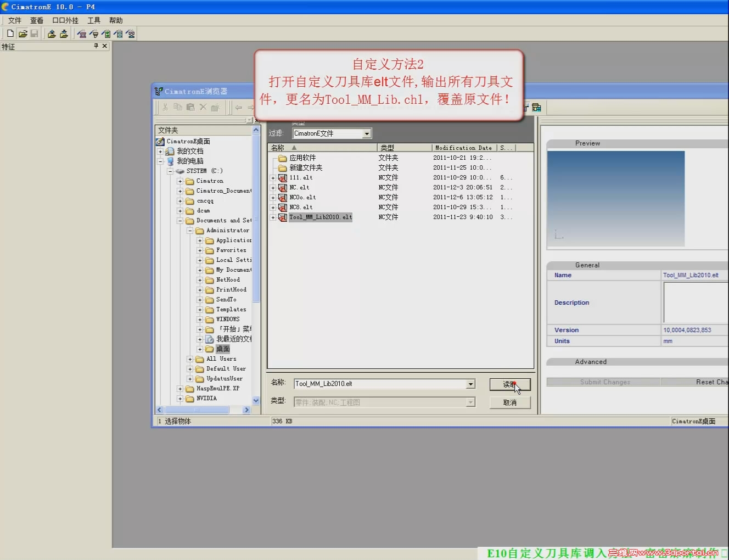The height and width of the screenshot is (560, 729).
Task: Click the 读取 button
Action: point(510,384)
